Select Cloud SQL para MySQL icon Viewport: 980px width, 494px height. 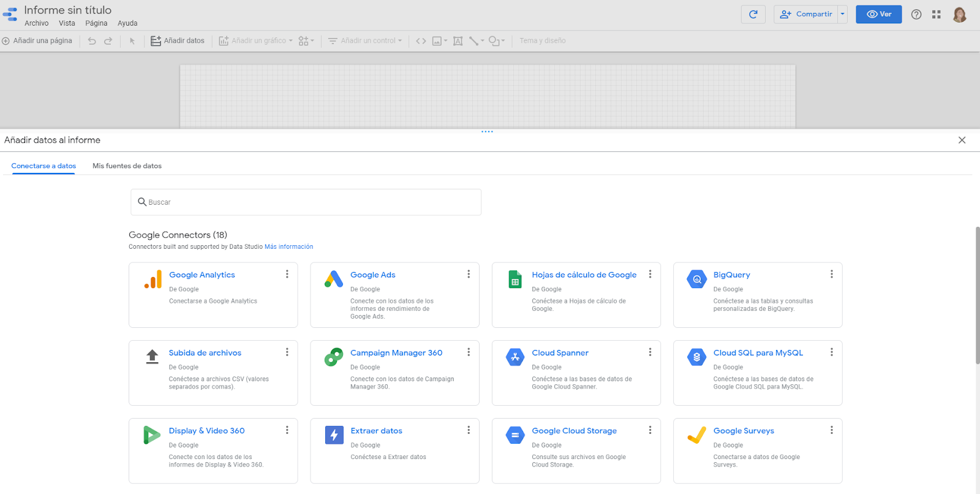[696, 357]
